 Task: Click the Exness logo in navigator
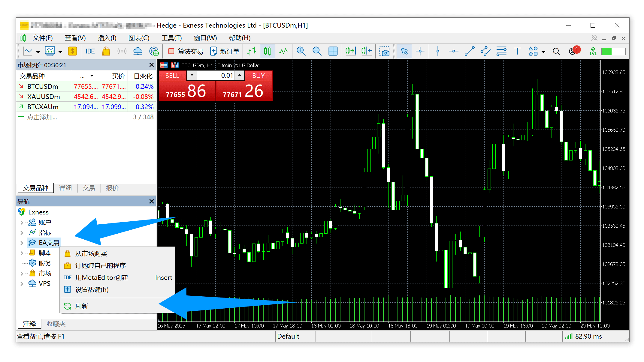[x=21, y=212]
